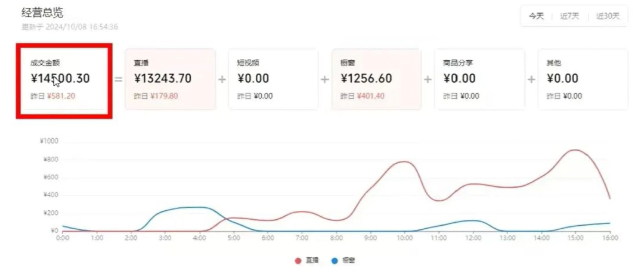The width and height of the screenshot is (644, 274).
Task: Switch to the 近7天 time range
Action: tap(569, 16)
